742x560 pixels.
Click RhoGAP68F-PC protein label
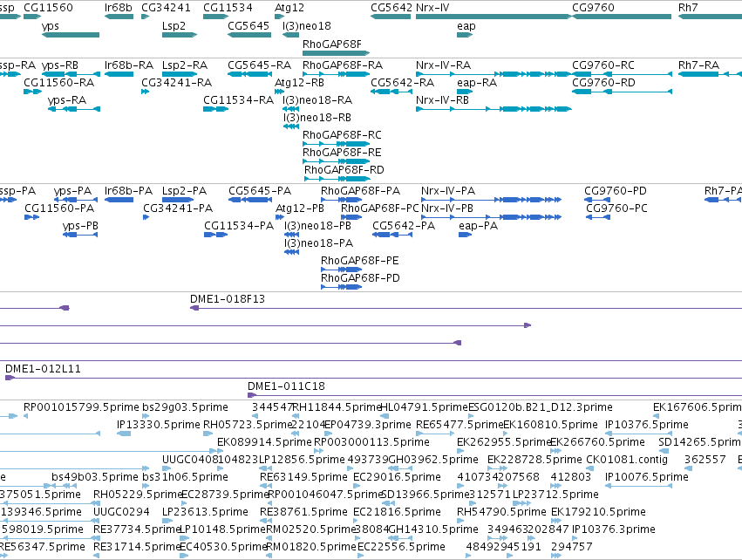pos(380,208)
